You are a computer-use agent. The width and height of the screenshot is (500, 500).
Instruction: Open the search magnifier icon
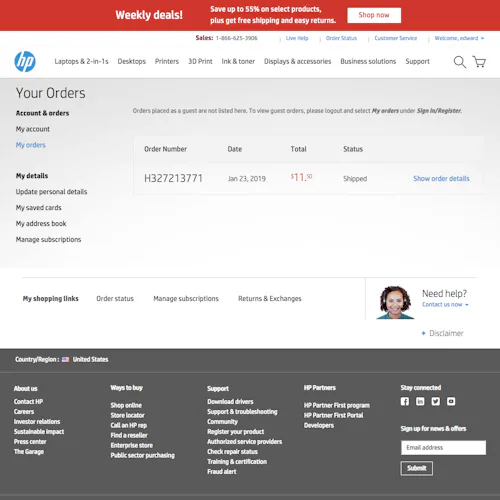(x=460, y=62)
